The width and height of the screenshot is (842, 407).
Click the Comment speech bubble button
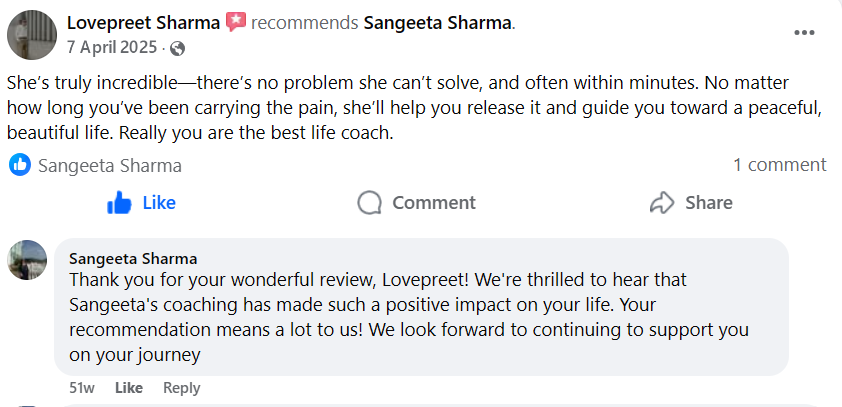coord(416,203)
